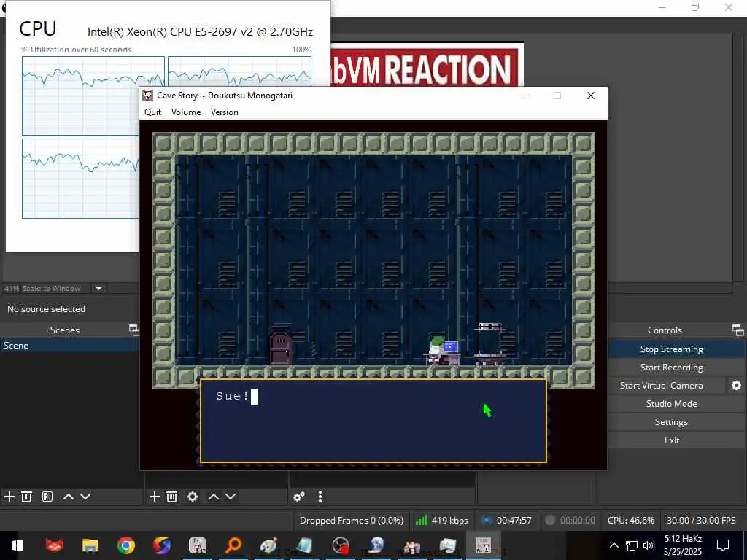Image resolution: width=747 pixels, height=560 pixels.
Task: Open the Windows notification center
Action: 723,545
